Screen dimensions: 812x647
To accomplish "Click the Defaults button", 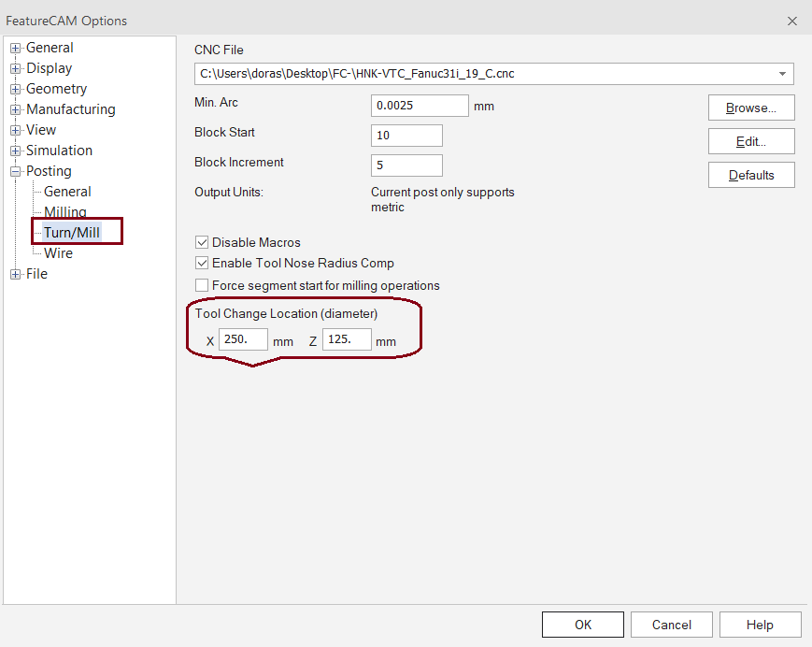I will tap(750, 174).
